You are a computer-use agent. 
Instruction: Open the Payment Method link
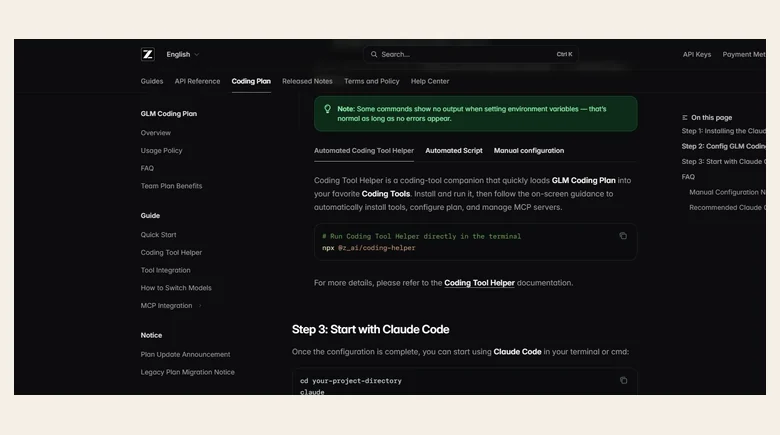[x=744, y=54]
